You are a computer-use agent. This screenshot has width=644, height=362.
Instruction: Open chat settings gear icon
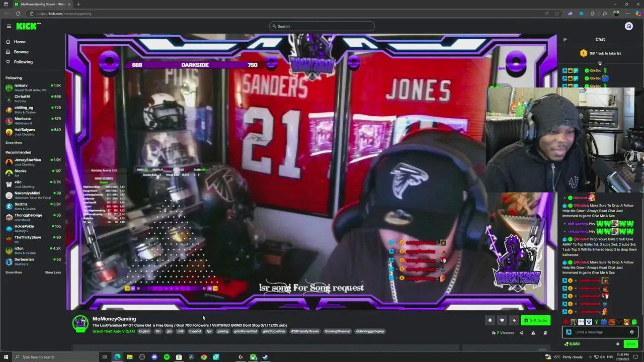618,344
